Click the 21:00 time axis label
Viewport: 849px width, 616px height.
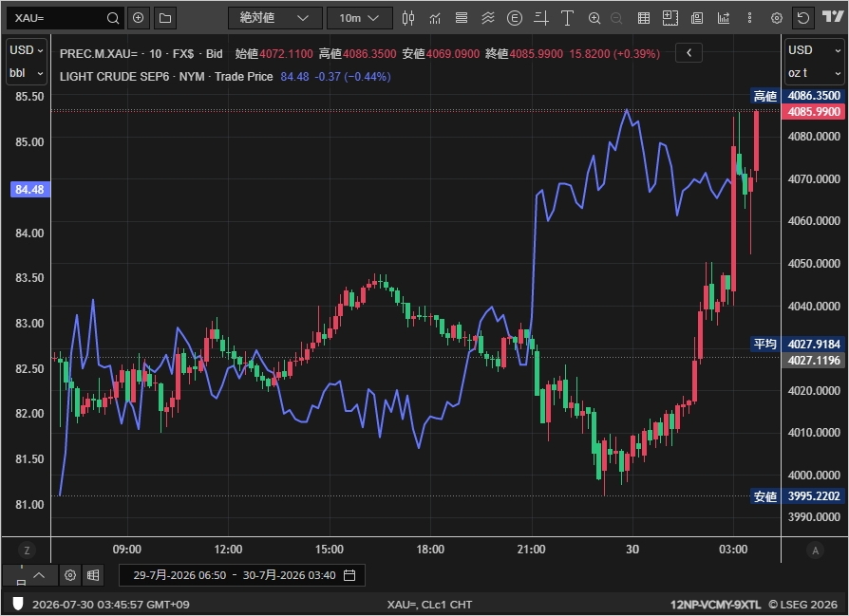(x=531, y=549)
